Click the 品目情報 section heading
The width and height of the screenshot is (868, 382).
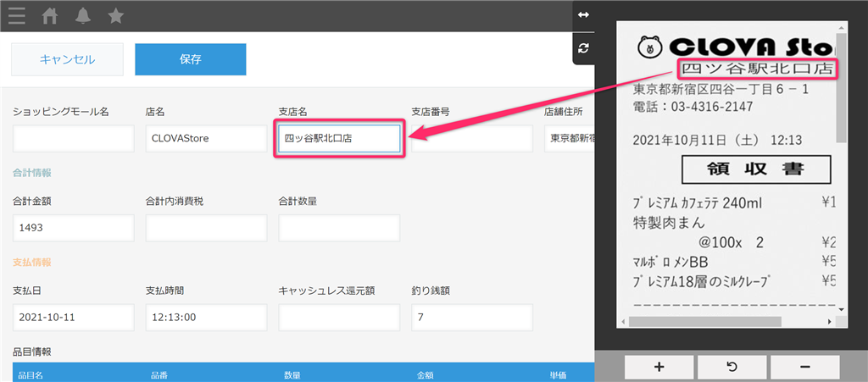coord(32,352)
